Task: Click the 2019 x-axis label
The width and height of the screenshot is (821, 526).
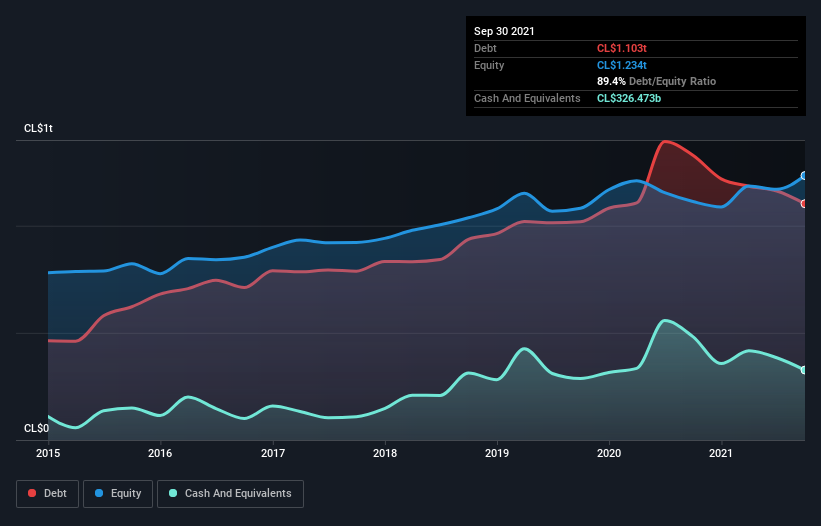Action: (497, 453)
